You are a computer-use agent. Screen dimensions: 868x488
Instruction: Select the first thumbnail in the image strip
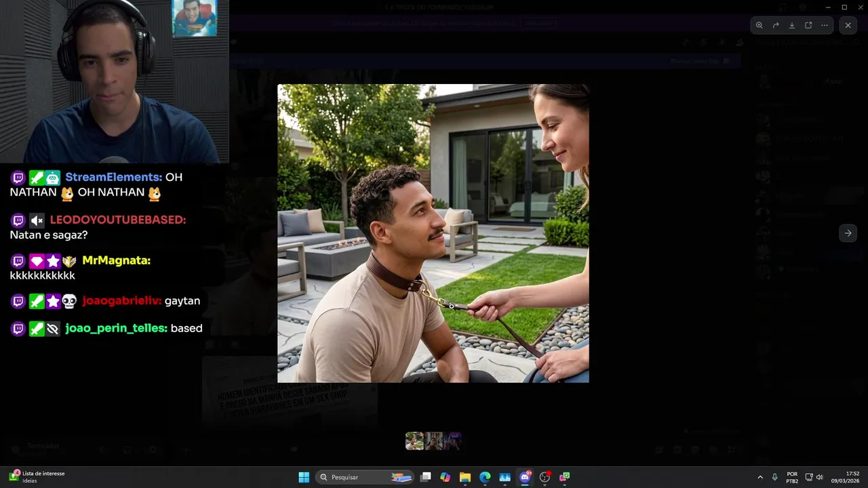click(x=414, y=441)
